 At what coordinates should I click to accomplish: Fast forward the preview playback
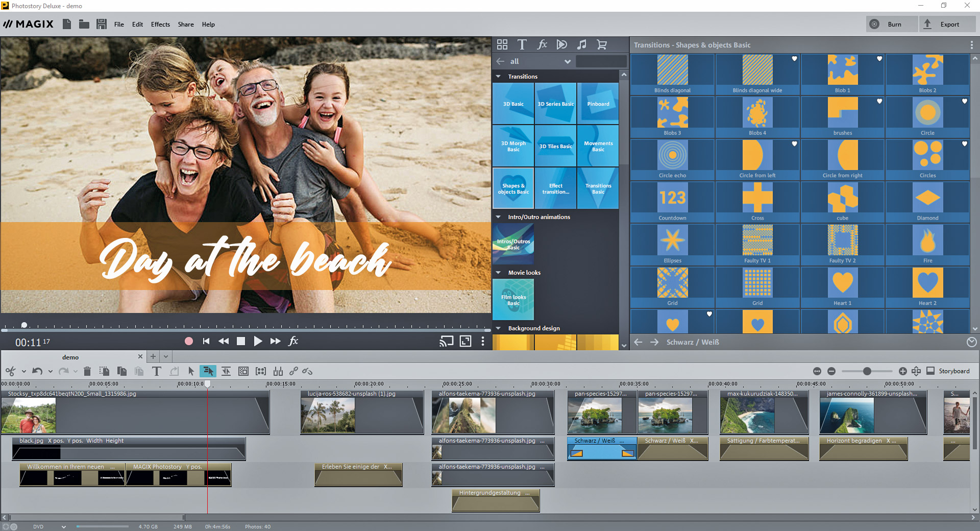tap(276, 341)
